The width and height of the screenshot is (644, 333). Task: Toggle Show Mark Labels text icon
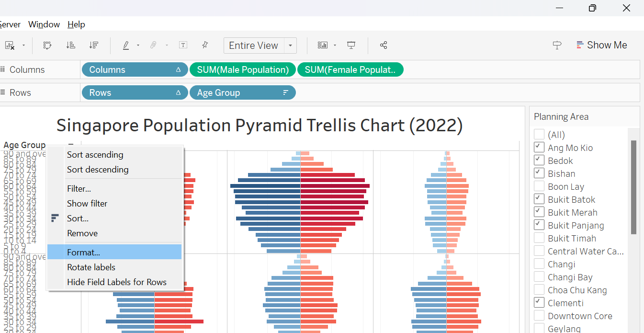pyautogui.click(x=183, y=45)
